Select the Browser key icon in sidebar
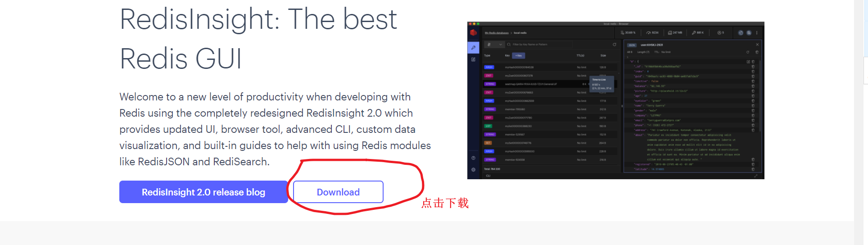Screen dimensions: 868x245 pos(473,47)
